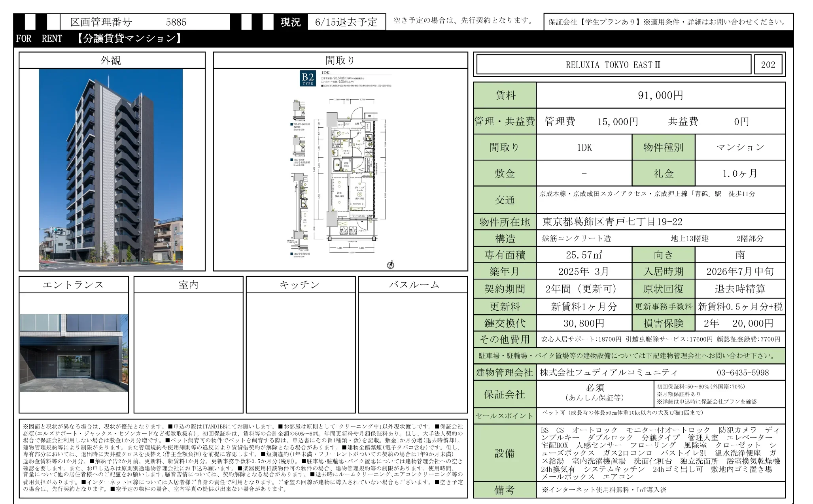Click the 間取り header above the floor plan

(x=340, y=60)
